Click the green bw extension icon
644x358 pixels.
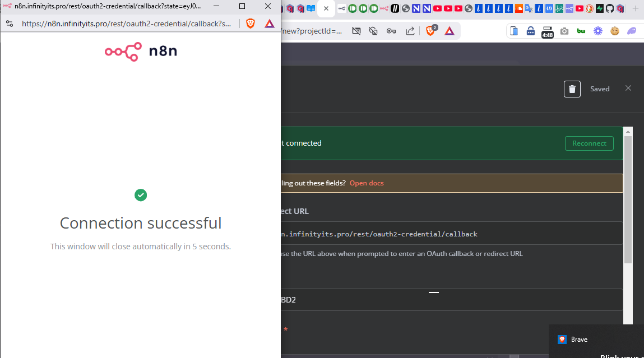(581, 31)
